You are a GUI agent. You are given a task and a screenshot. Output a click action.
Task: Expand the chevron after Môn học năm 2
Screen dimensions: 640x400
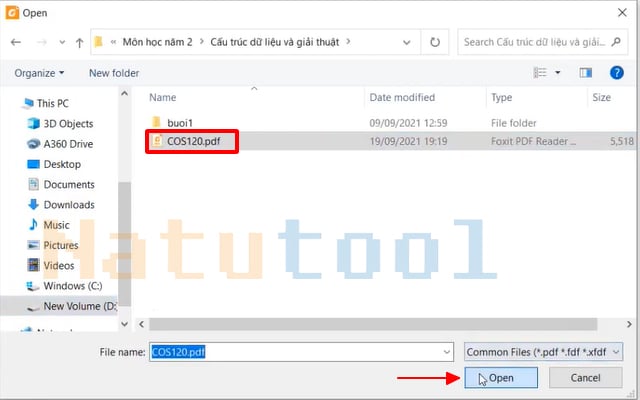(202, 42)
